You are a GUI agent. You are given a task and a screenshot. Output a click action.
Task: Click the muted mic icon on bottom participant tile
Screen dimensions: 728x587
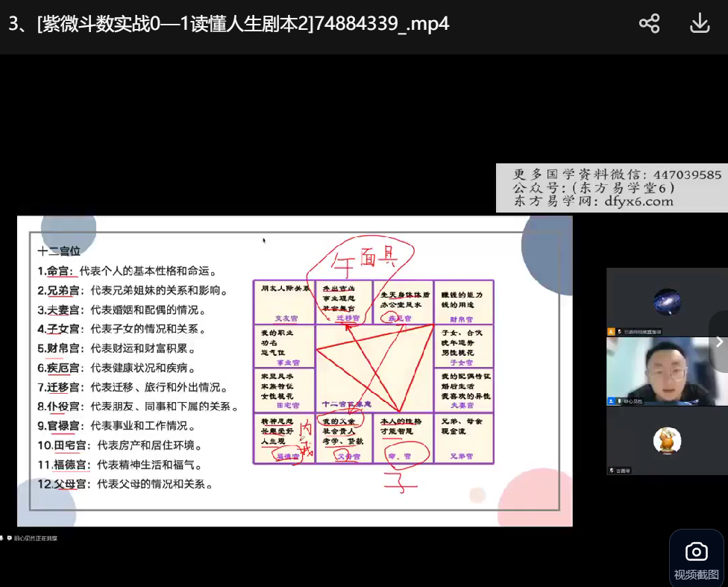[611, 471]
